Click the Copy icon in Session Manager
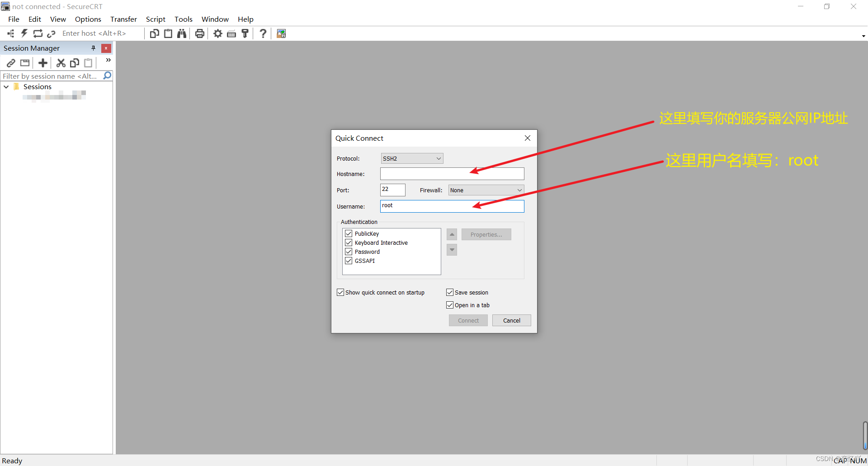 (x=75, y=63)
